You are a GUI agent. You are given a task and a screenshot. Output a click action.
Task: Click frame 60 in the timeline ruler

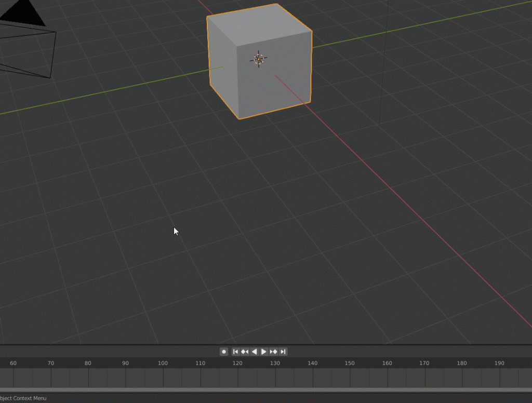click(x=14, y=363)
